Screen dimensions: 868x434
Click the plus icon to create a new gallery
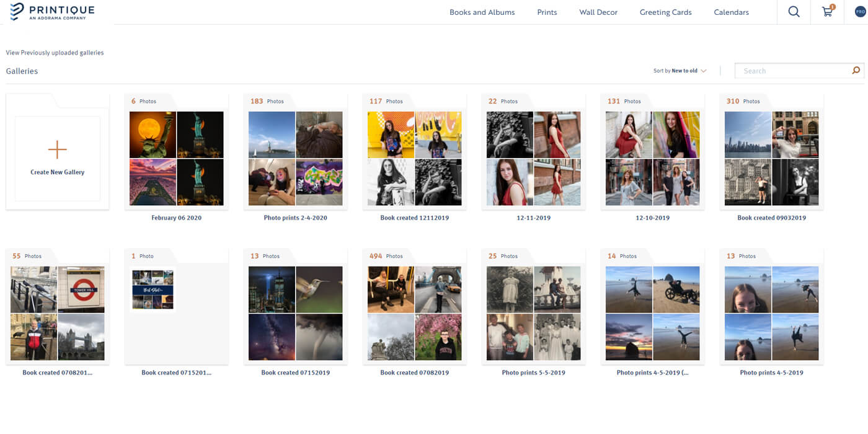57,149
